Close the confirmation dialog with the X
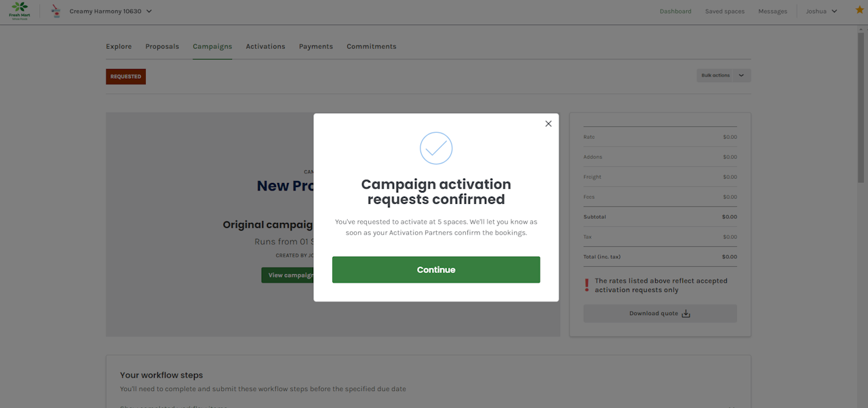 (549, 123)
